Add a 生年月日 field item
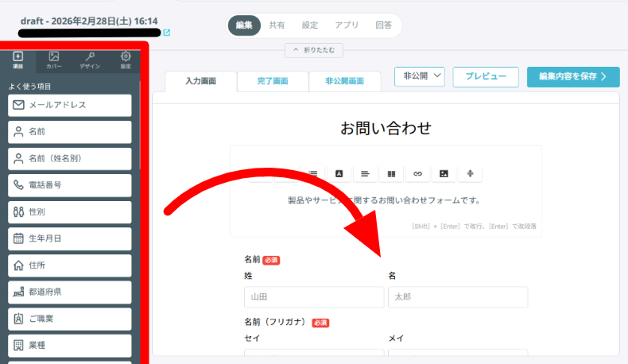Image resolution: width=628 pixels, height=364 pixels. (x=70, y=238)
